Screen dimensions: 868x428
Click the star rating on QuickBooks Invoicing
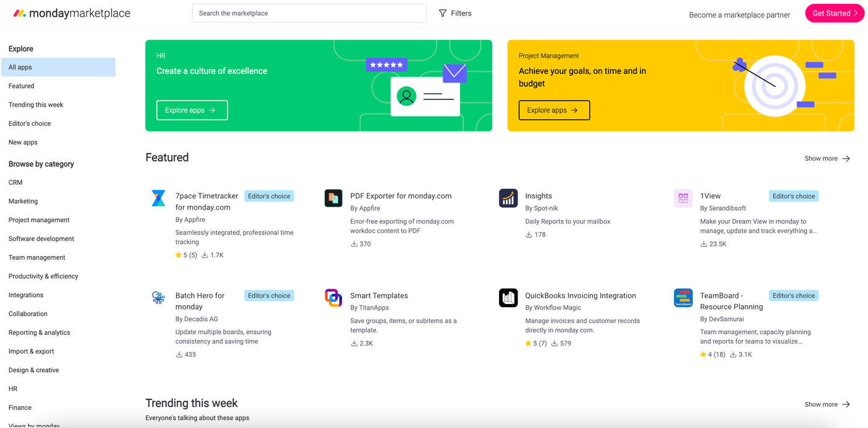pos(536,343)
